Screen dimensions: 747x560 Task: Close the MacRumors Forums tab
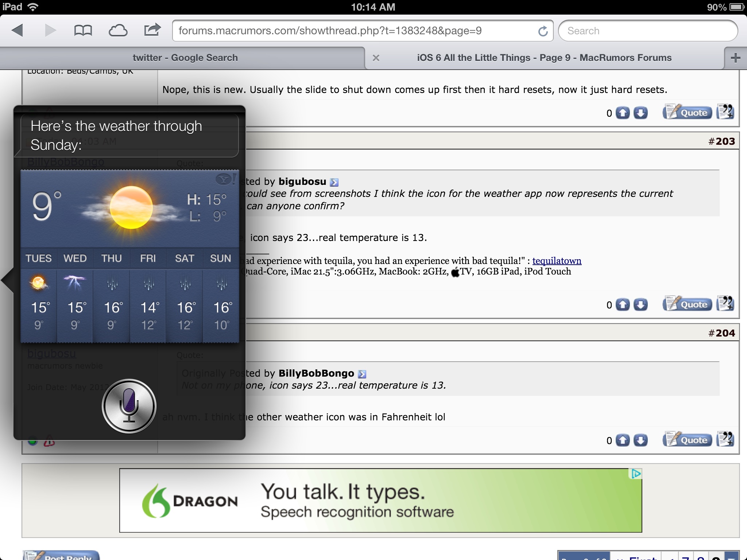376,58
